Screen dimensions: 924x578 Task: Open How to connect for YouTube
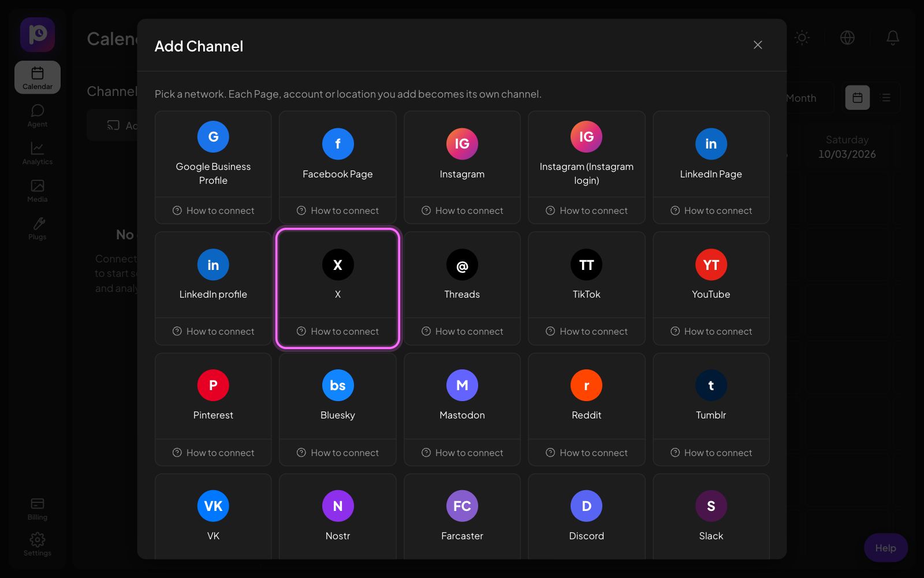(711, 331)
